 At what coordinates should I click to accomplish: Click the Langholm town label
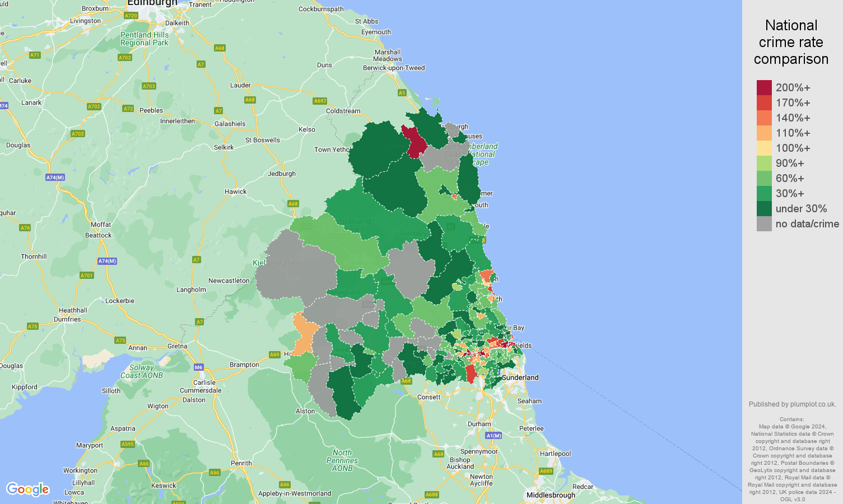191,290
